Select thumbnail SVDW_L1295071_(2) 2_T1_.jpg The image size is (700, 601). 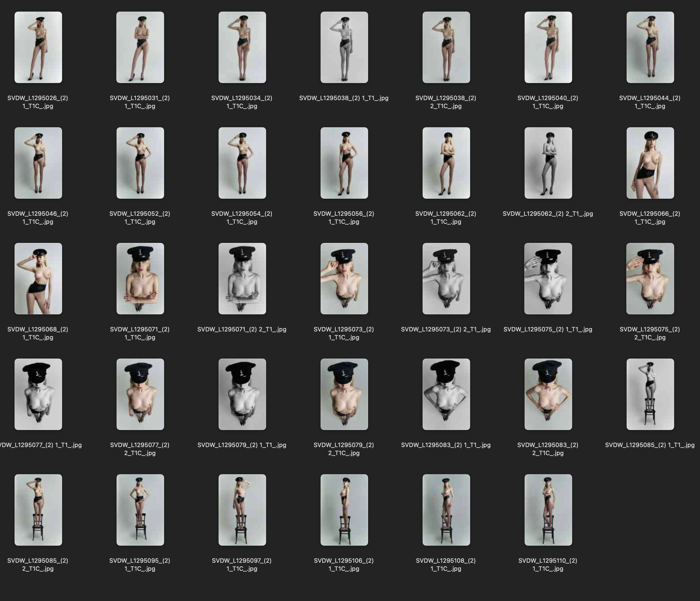coord(242,279)
